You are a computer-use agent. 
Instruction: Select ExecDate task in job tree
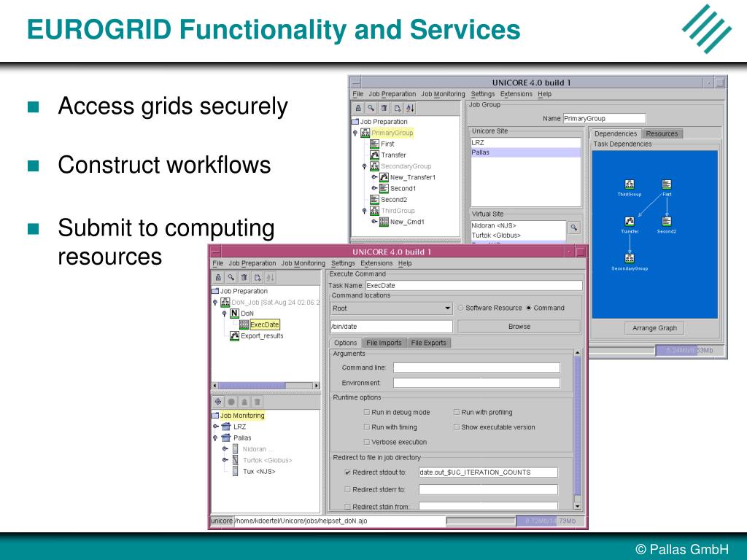tap(264, 324)
